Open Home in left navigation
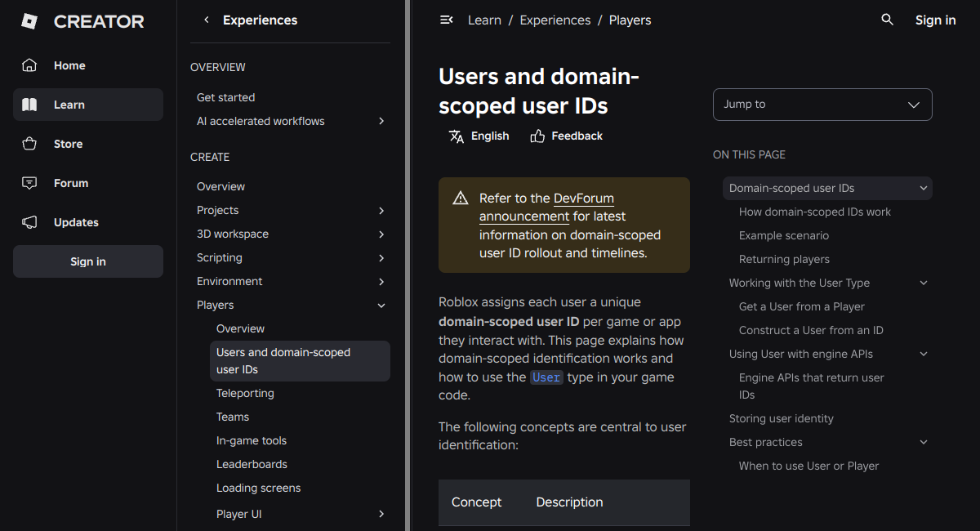 coord(88,65)
